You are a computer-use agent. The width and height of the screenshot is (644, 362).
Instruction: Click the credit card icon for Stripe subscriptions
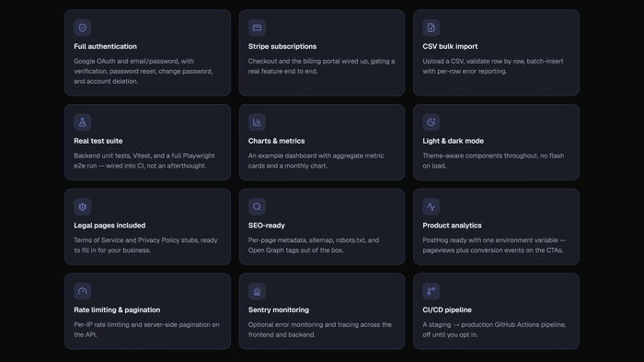click(257, 28)
